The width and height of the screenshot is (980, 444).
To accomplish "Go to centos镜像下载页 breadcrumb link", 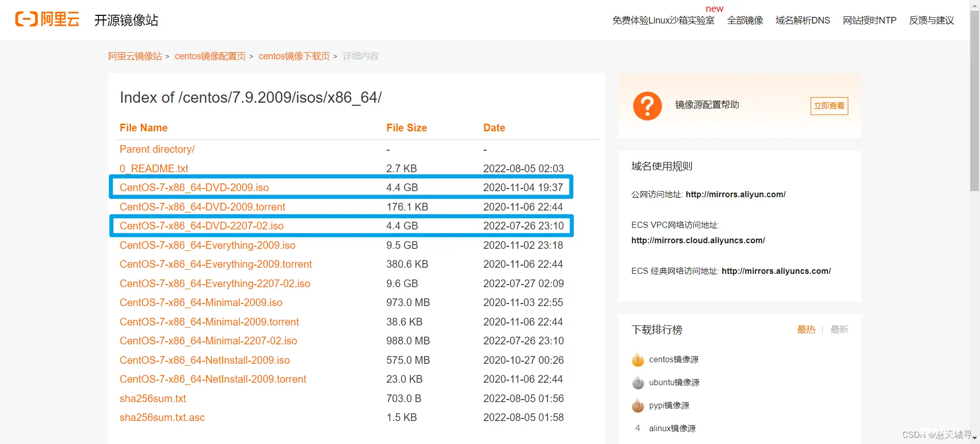I will tap(294, 56).
